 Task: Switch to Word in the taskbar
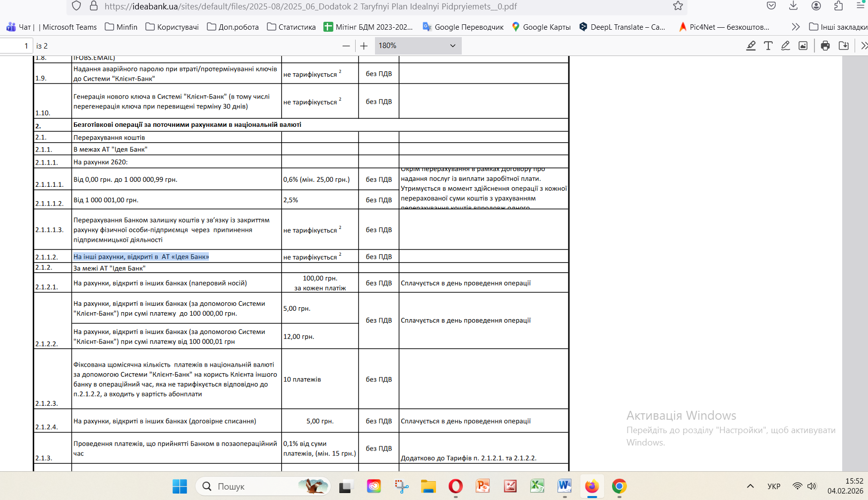564,487
